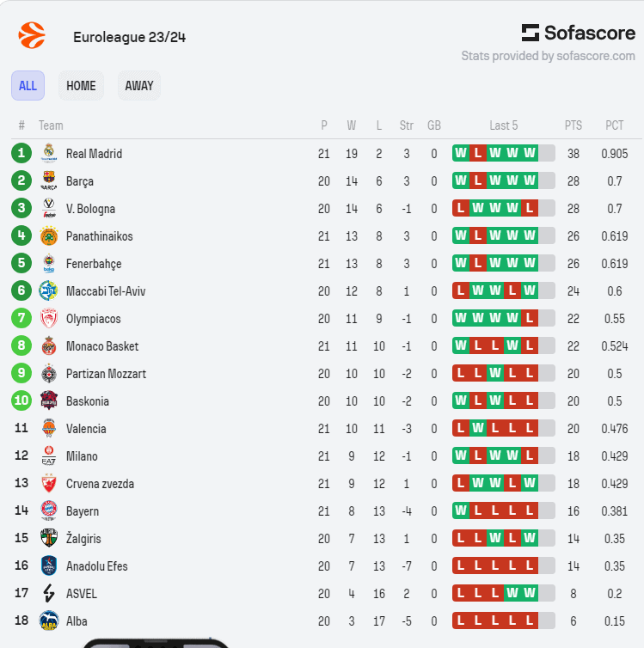
Task: Switch to the AWAY standings tab
Action: pos(139,86)
